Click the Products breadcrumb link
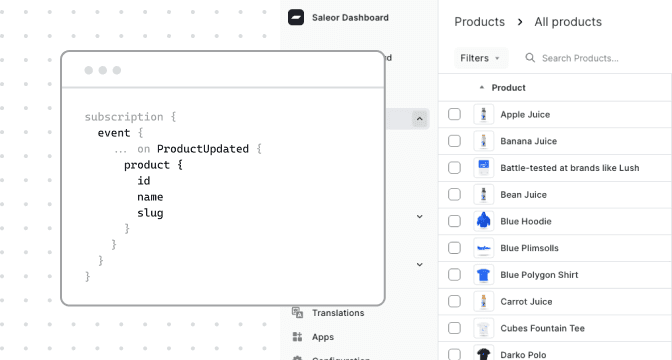The width and height of the screenshot is (672, 360). tap(480, 22)
